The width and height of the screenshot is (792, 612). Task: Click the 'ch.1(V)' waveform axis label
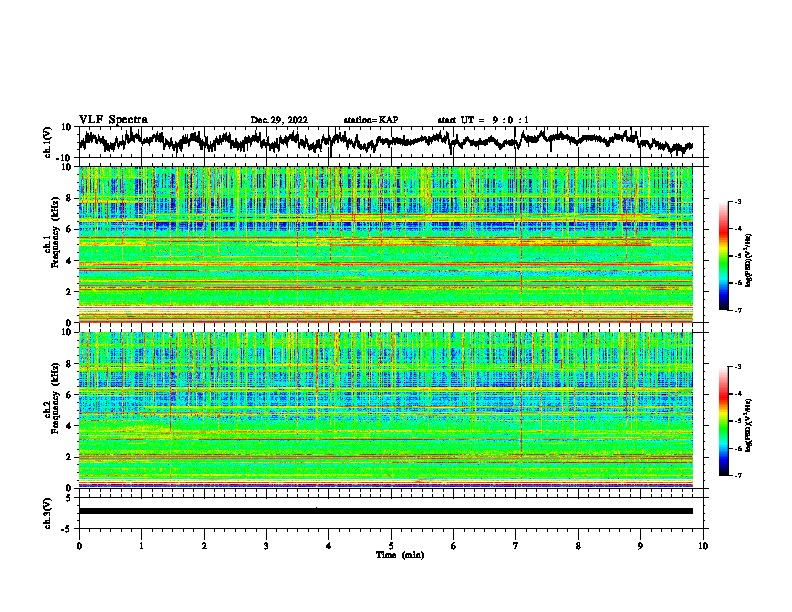click(x=49, y=142)
